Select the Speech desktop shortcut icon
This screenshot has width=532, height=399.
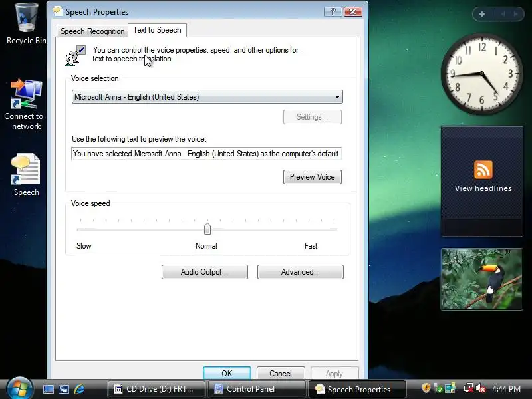[26, 174]
